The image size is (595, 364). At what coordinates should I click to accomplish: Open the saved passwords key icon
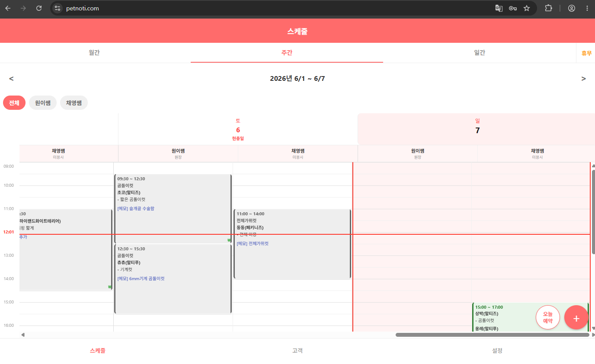point(513,8)
